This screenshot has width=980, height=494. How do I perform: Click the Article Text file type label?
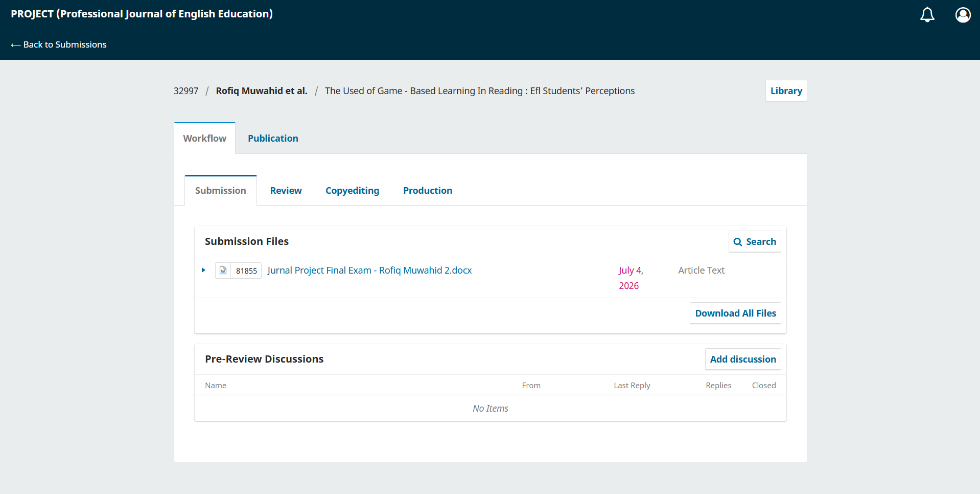pyautogui.click(x=701, y=270)
